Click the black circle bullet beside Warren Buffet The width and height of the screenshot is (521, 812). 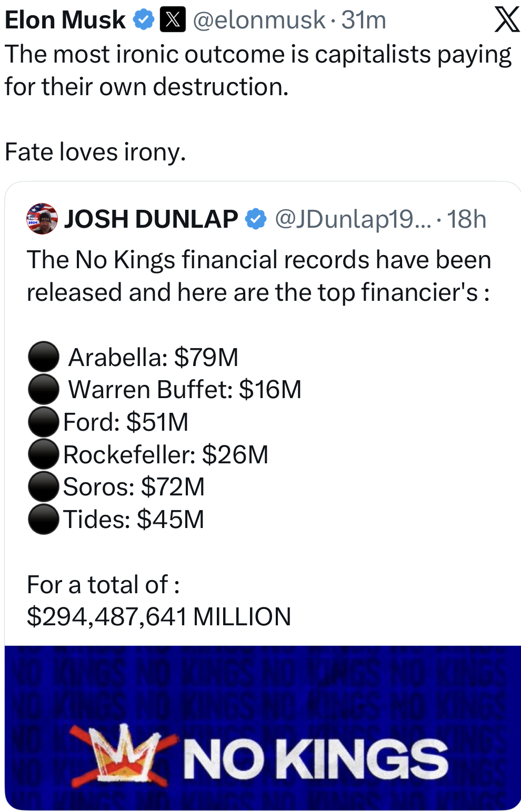(43, 390)
